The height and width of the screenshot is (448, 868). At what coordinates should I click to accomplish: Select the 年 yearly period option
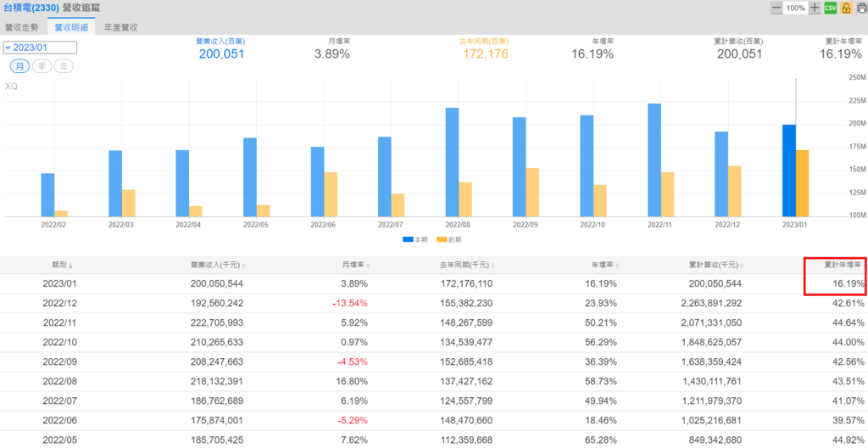click(x=64, y=66)
